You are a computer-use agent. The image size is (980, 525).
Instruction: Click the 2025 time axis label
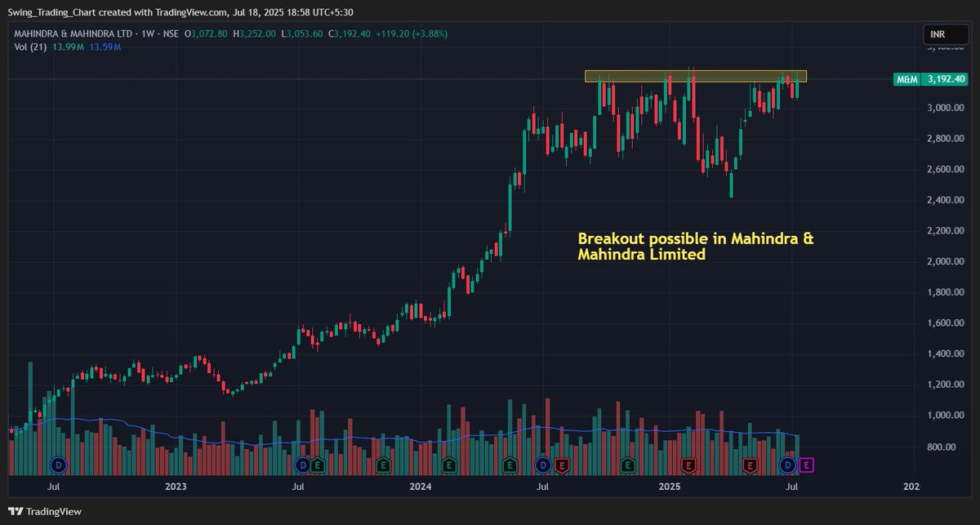pyautogui.click(x=669, y=487)
